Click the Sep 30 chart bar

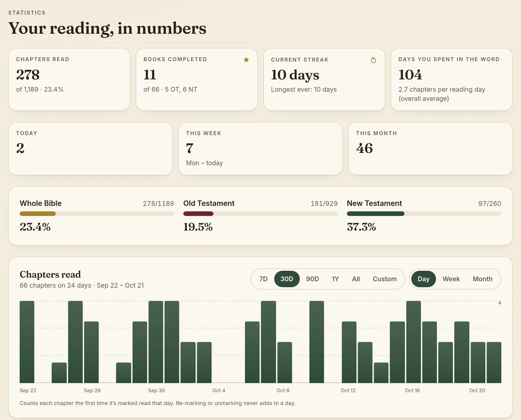point(156,342)
